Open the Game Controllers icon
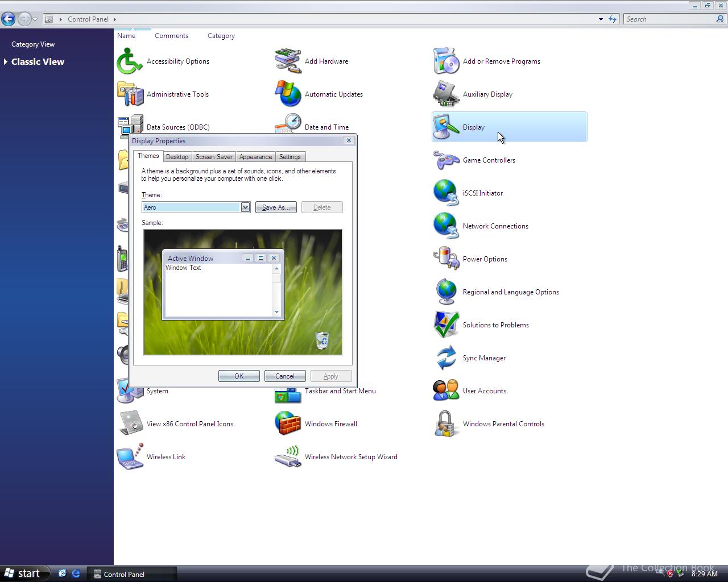 (x=446, y=160)
